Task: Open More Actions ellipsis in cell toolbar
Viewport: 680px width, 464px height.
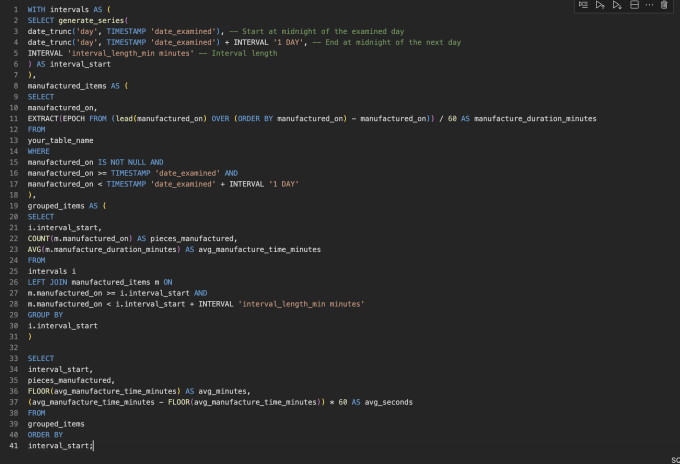Action: 649,5
